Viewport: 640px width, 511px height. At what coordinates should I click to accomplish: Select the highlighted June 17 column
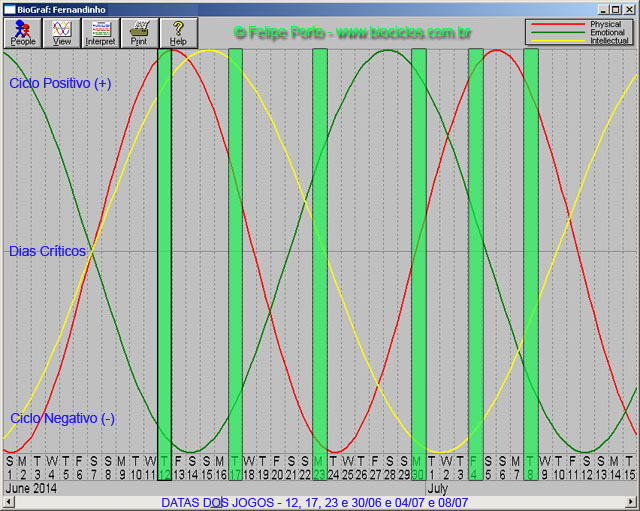coord(236,264)
